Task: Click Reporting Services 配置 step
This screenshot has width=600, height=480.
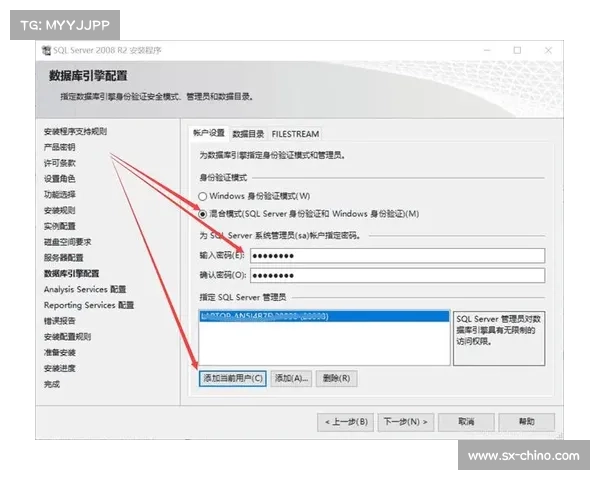Action: coord(89,305)
